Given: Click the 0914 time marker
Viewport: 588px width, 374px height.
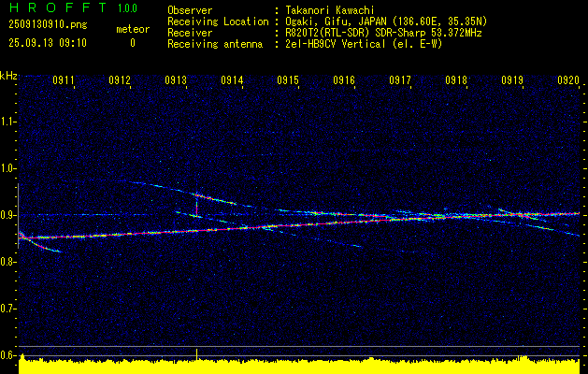Looking at the screenshot, I should pos(232,80).
